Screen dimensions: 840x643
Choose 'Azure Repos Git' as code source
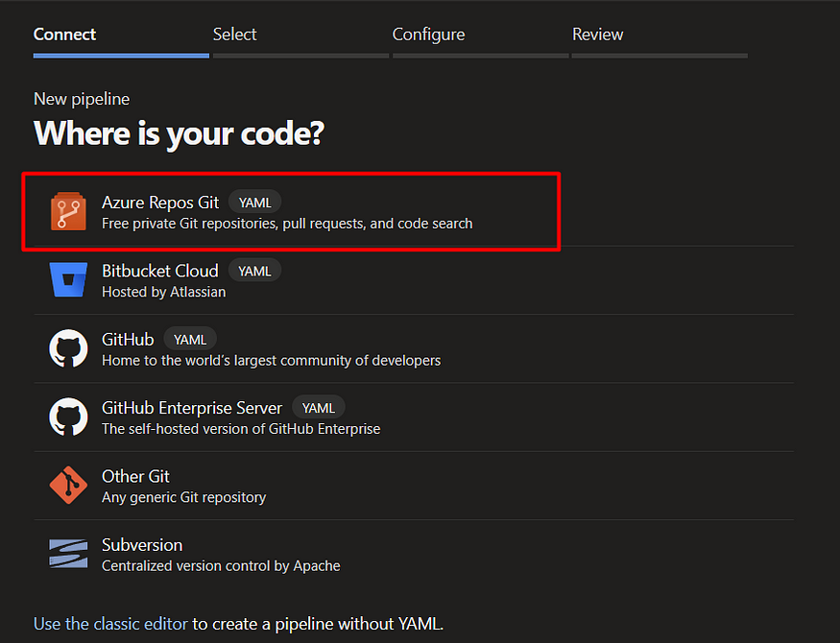[160, 202]
